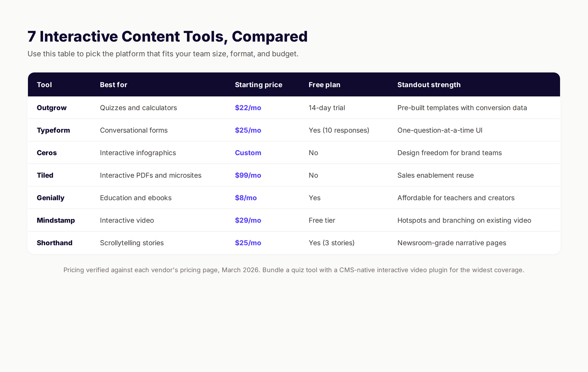The width and height of the screenshot is (588, 372).
Task: Click the 'Mindstamp' tool name
Action: tap(56, 220)
